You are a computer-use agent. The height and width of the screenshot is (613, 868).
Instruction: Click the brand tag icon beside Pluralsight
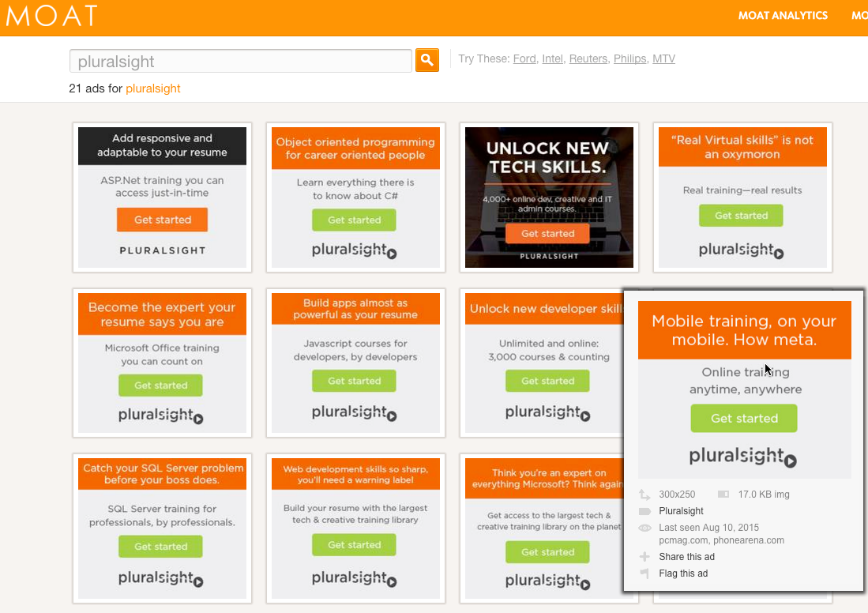645,511
